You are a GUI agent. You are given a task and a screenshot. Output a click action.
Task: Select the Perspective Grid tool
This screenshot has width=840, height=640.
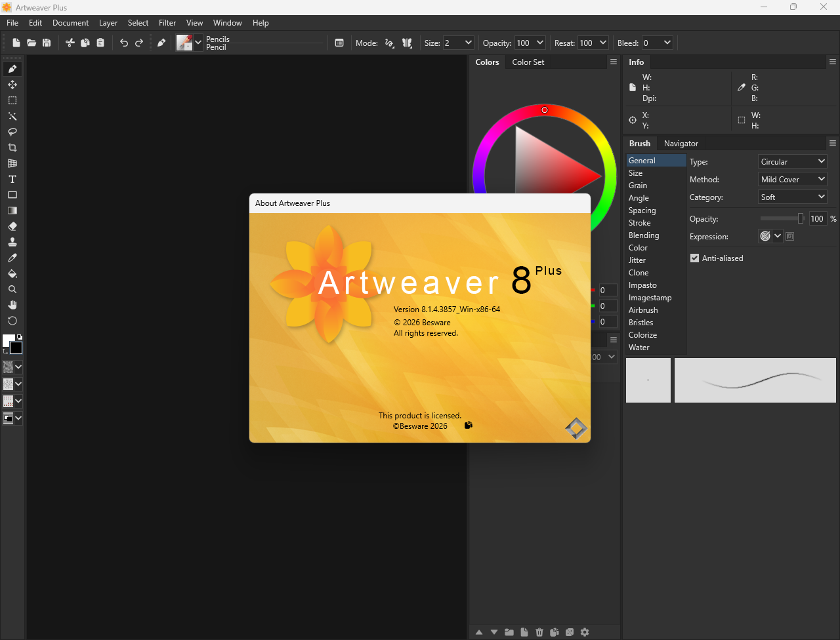12,163
